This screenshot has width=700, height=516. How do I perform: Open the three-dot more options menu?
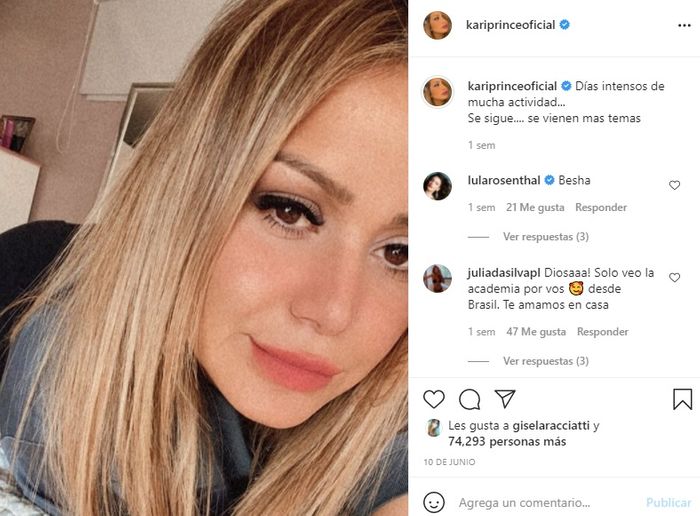(684, 25)
